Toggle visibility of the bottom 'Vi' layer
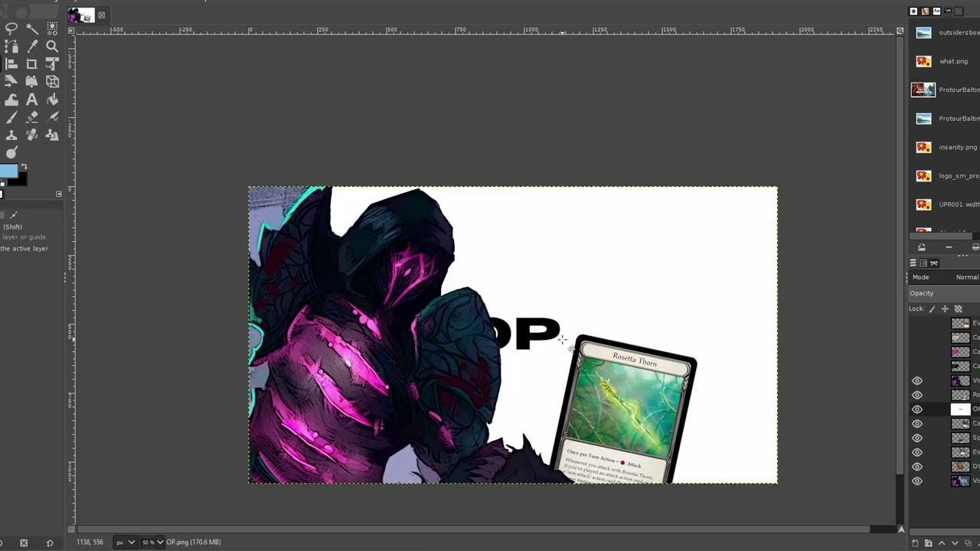 pyautogui.click(x=917, y=481)
